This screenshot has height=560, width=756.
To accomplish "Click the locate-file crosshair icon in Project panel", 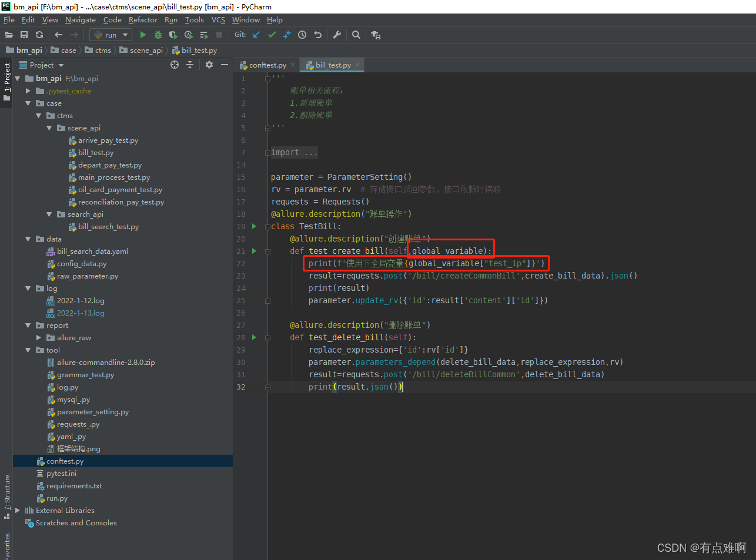I will point(175,65).
